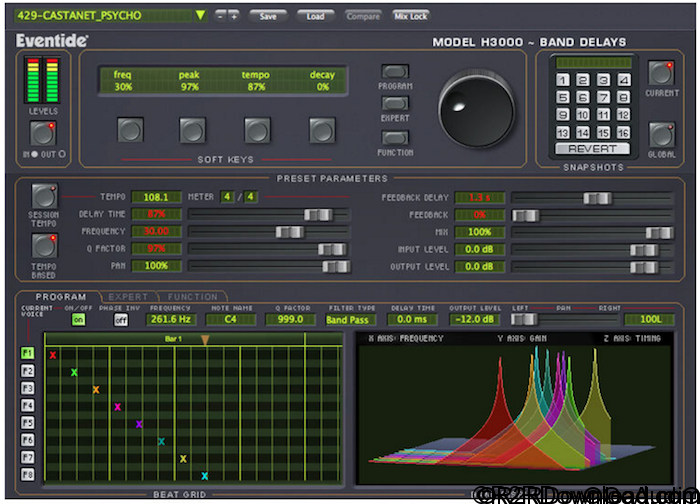
Task: Select snapshot 2
Action: pos(583,80)
